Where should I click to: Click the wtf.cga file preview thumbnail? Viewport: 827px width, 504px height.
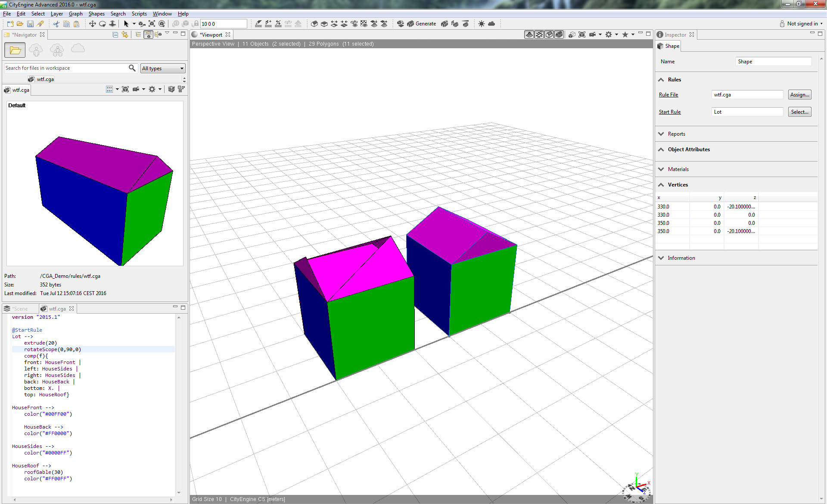click(x=95, y=184)
